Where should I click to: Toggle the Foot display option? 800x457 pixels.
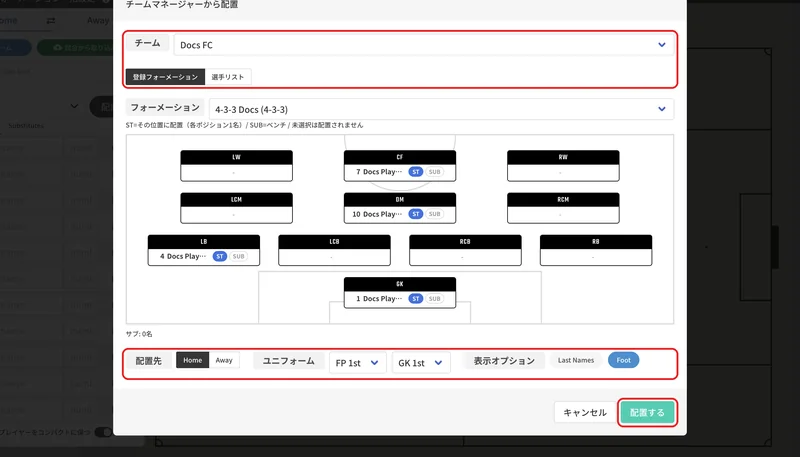(x=623, y=360)
